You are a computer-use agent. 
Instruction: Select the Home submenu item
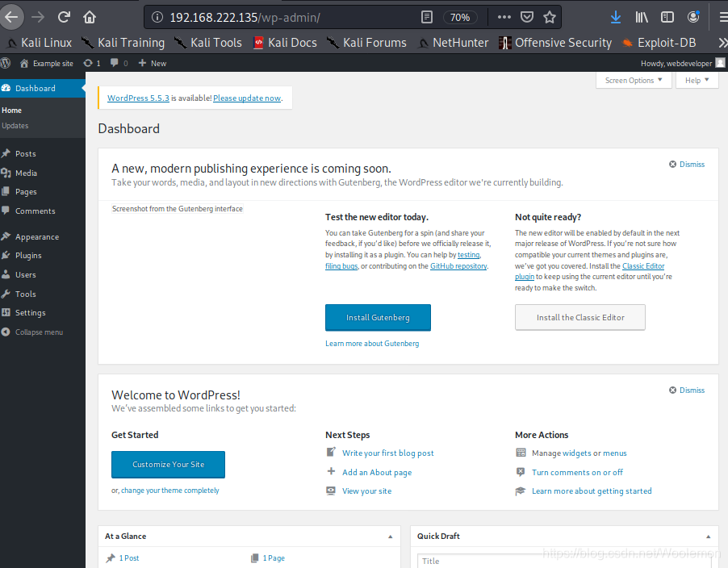11,111
